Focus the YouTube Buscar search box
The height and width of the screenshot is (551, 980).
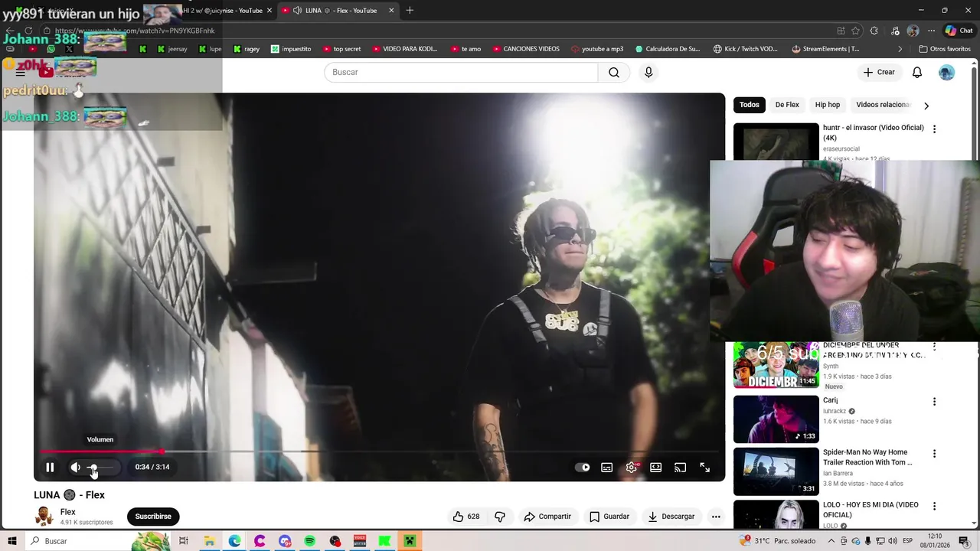[461, 72]
